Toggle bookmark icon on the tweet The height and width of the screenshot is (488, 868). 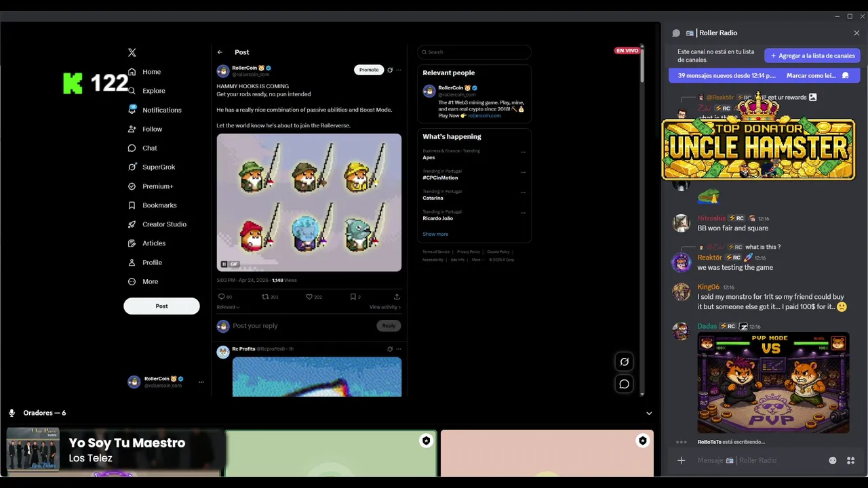(353, 297)
